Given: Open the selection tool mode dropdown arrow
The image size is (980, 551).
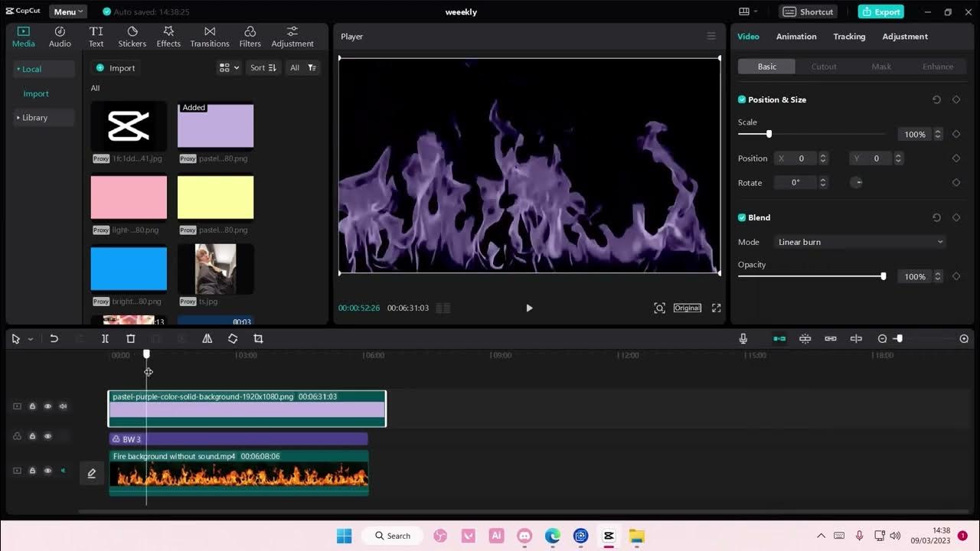Looking at the screenshot, I should point(31,339).
